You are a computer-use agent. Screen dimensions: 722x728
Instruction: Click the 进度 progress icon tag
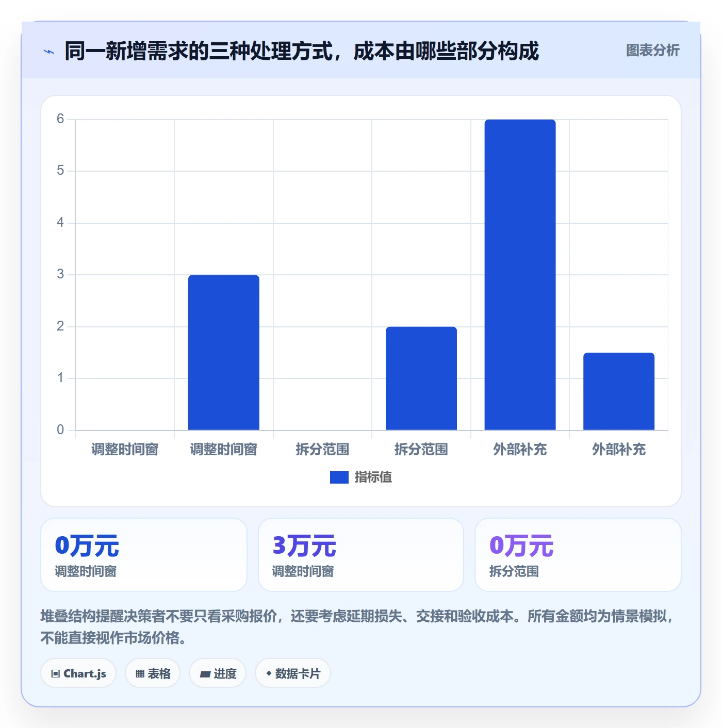(218, 673)
